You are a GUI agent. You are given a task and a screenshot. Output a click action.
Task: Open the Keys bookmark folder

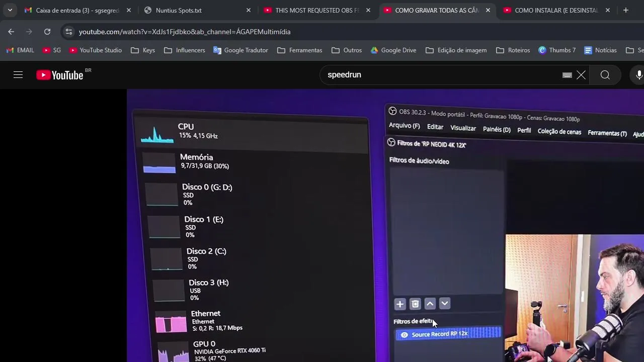click(x=143, y=50)
